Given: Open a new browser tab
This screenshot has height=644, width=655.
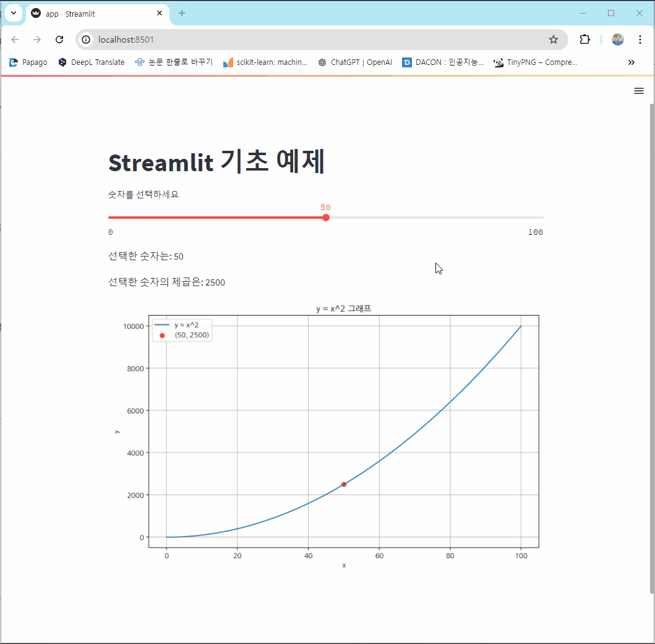Looking at the screenshot, I should (182, 13).
